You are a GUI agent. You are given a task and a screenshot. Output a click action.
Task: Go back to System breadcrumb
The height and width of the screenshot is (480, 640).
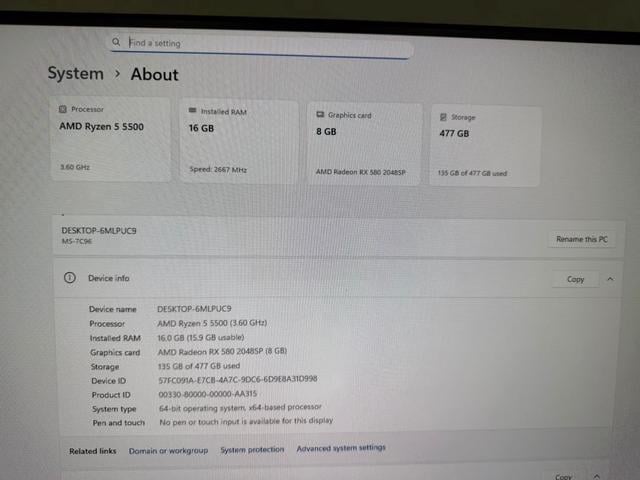click(76, 73)
